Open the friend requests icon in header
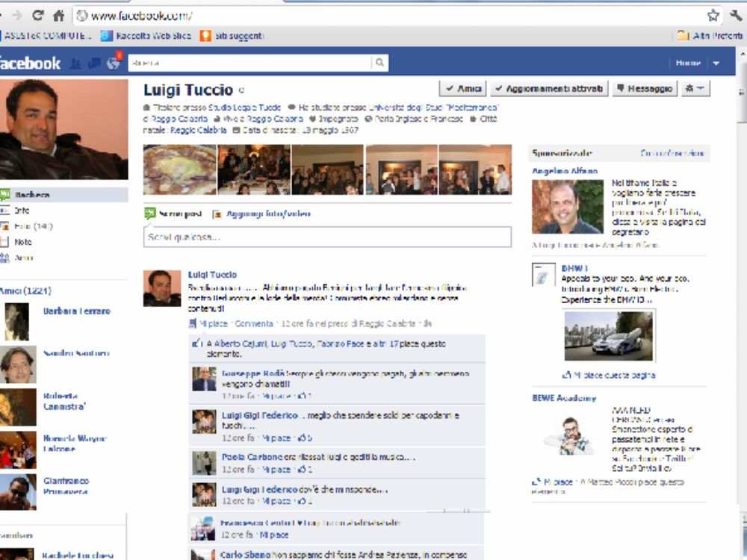 (75, 63)
